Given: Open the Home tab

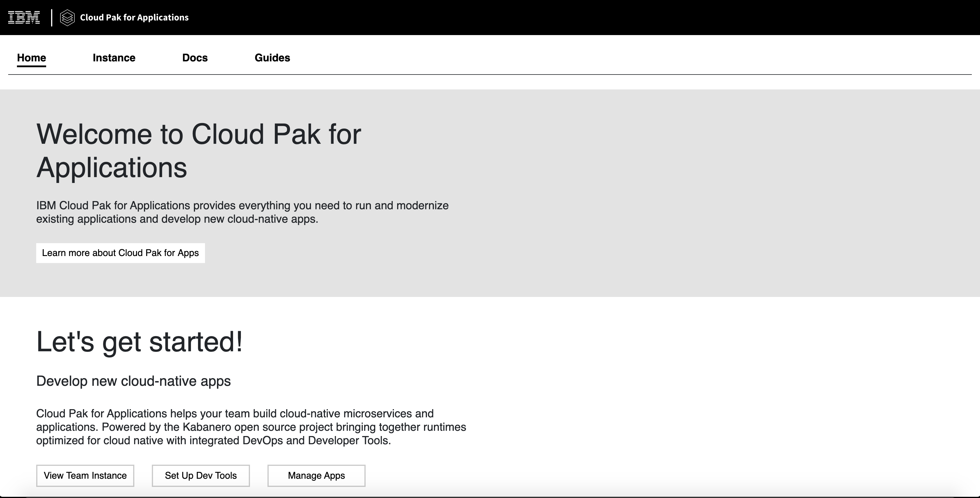Looking at the screenshot, I should [x=32, y=58].
